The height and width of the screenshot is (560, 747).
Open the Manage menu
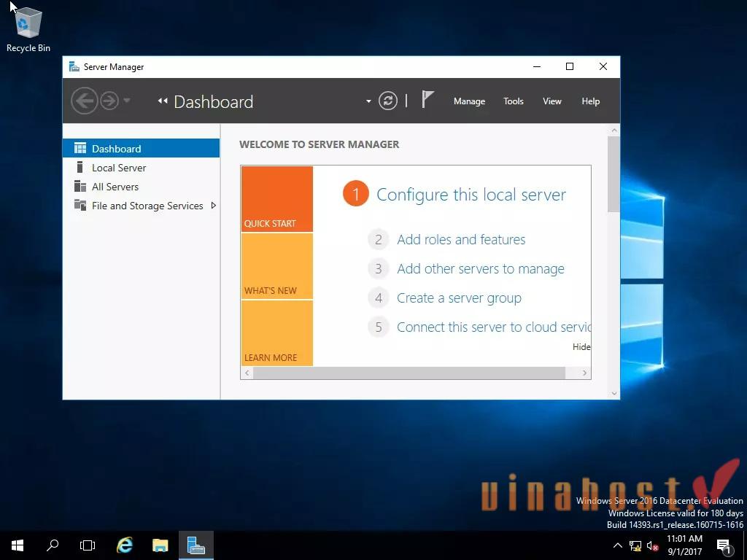(469, 101)
